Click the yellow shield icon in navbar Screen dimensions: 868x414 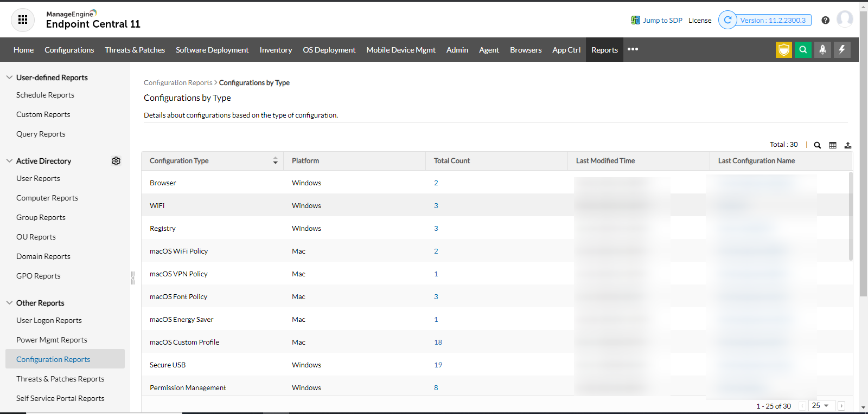pyautogui.click(x=783, y=50)
